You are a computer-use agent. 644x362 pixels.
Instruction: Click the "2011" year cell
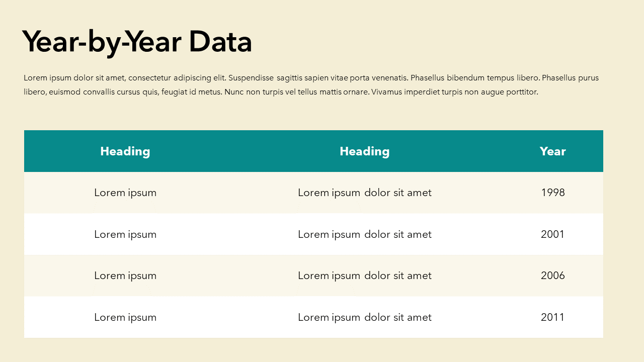click(552, 317)
